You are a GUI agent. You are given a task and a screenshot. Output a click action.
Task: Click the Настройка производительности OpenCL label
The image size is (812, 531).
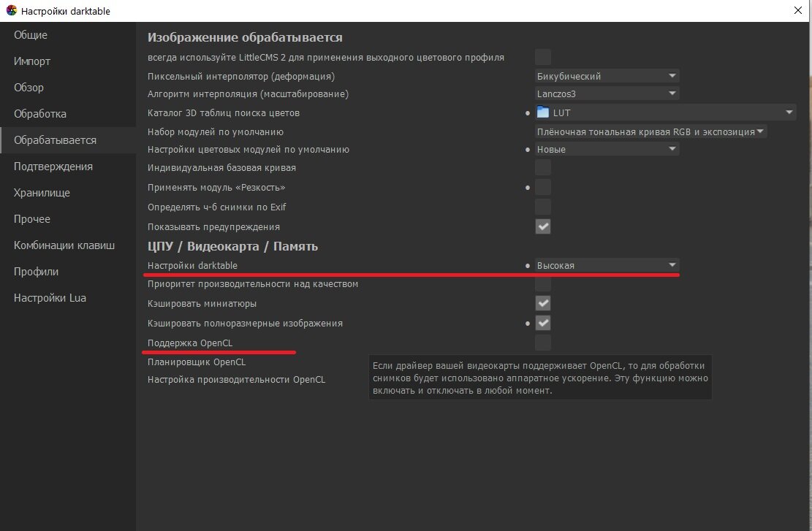click(237, 379)
